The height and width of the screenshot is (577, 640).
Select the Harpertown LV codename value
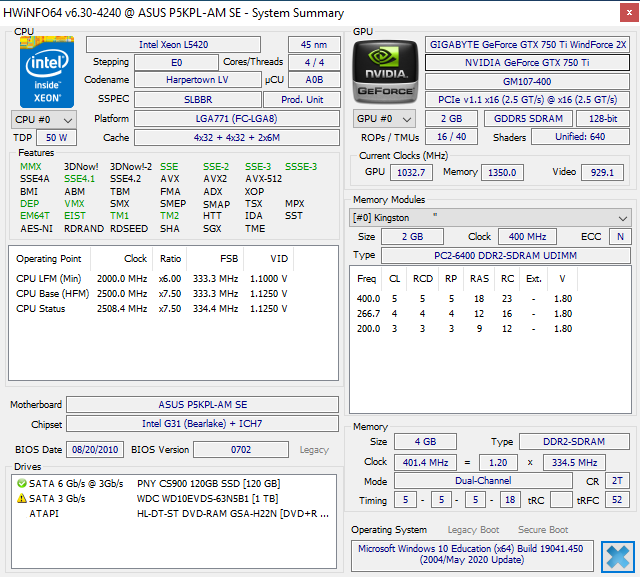click(198, 80)
